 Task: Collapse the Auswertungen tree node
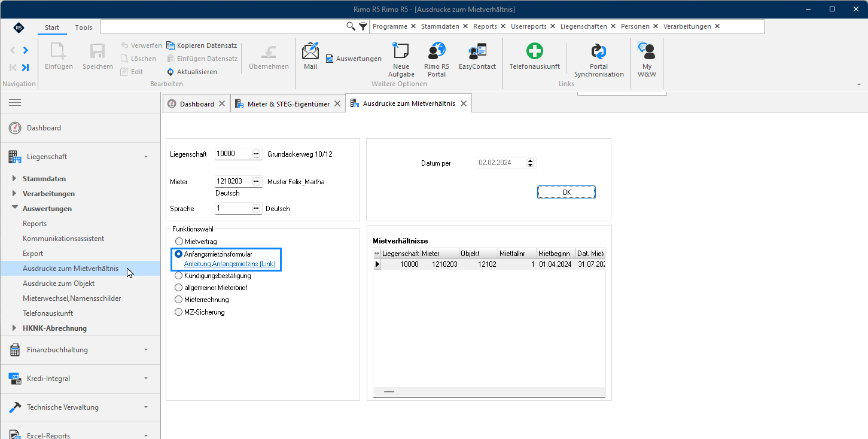tap(15, 208)
